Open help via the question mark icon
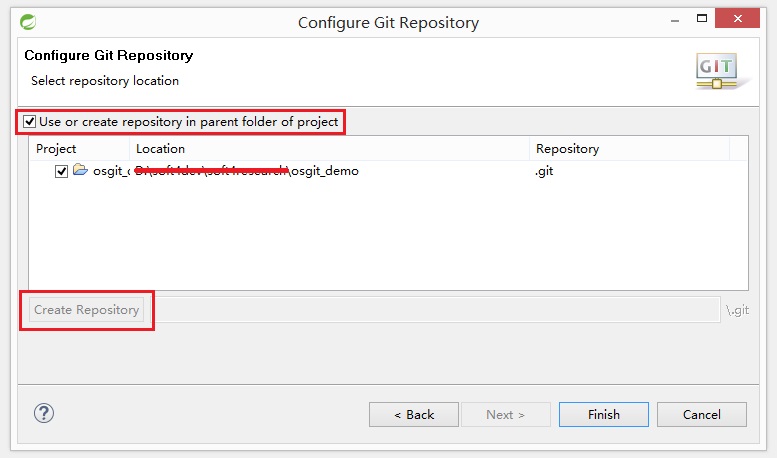The image size is (777, 458). pyautogui.click(x=43, y=413)
